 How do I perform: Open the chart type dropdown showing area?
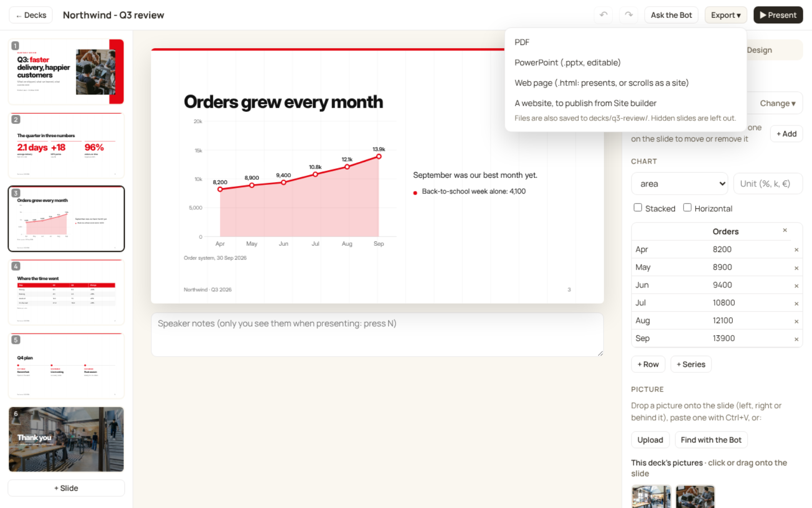(680, 183)
